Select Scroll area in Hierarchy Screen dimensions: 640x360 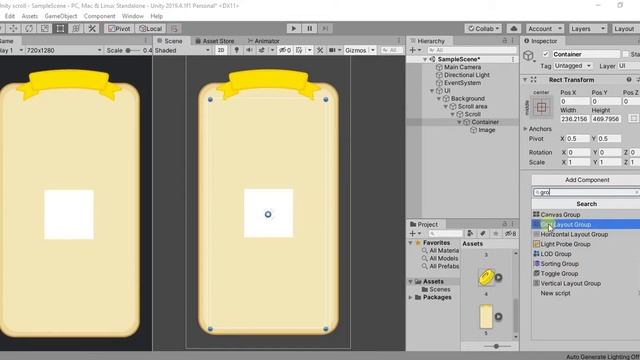click(x=472, y=106)
